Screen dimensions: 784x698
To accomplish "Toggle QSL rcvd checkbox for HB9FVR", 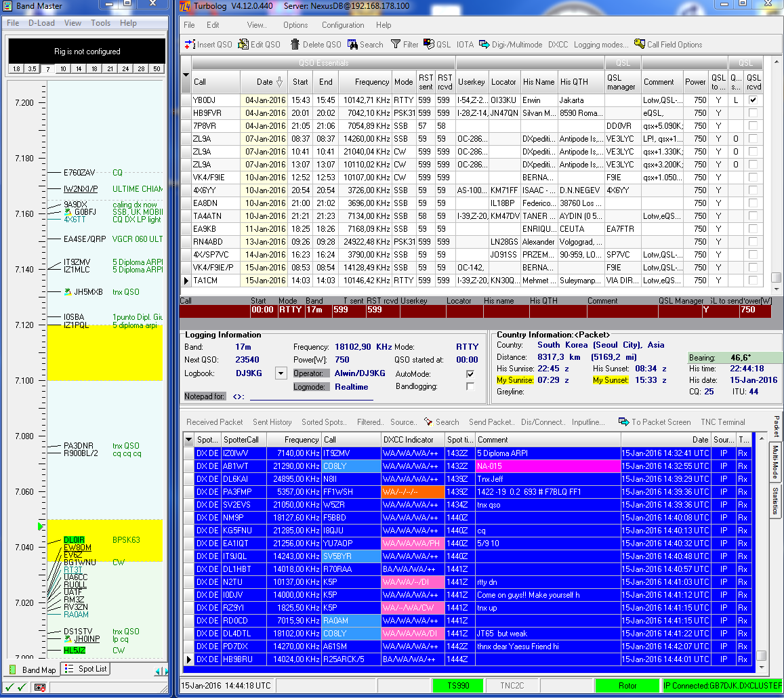I will tap(753, 113).
